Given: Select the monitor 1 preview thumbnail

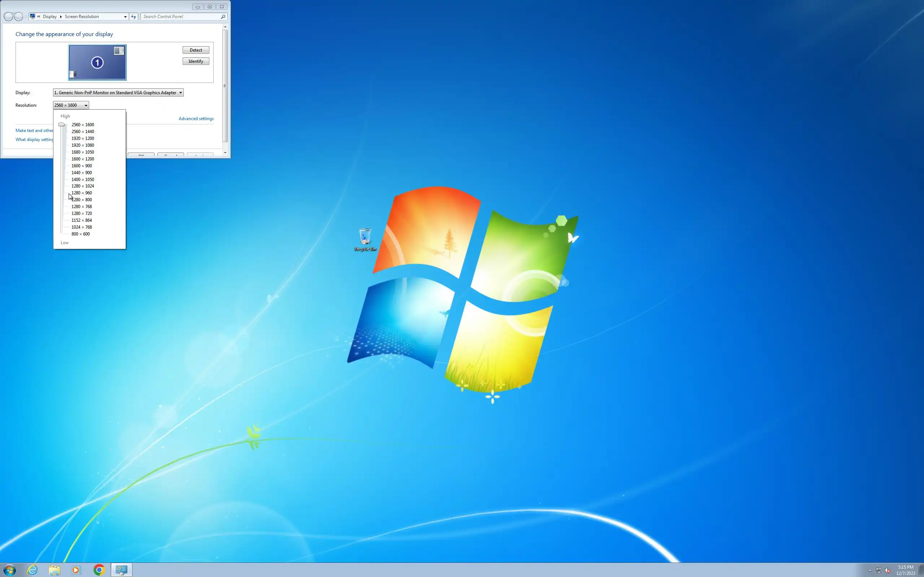Looking at the screenshot, I should 97,62.
